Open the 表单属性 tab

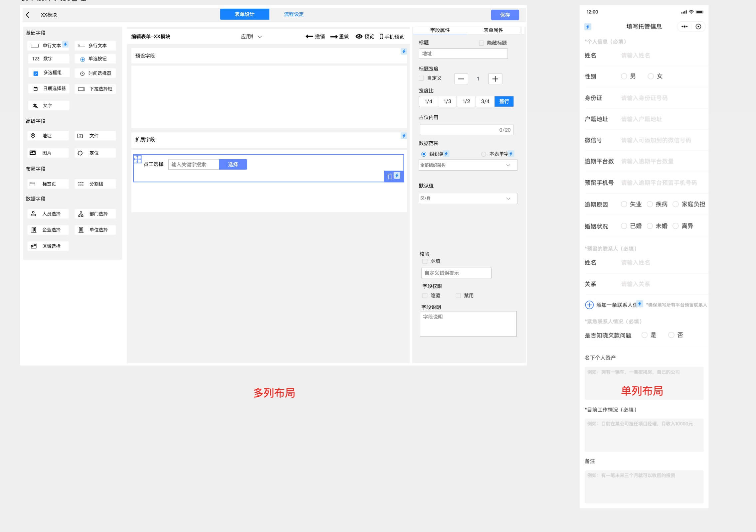tap(493, 30)
